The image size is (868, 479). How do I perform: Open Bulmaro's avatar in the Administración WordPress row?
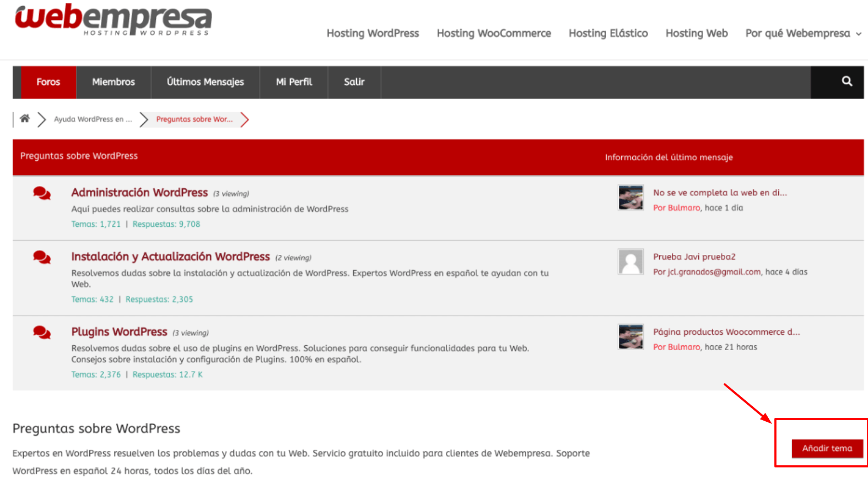pyautogui.click(x=630, y=198)
